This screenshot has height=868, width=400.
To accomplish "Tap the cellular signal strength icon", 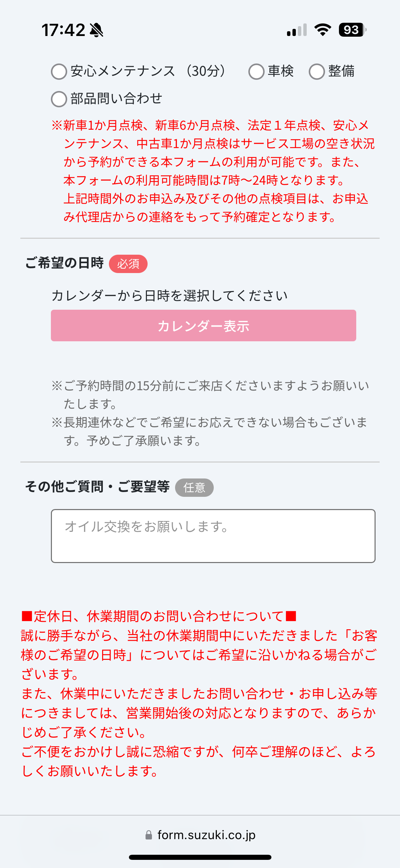I will tap(297, 30).
